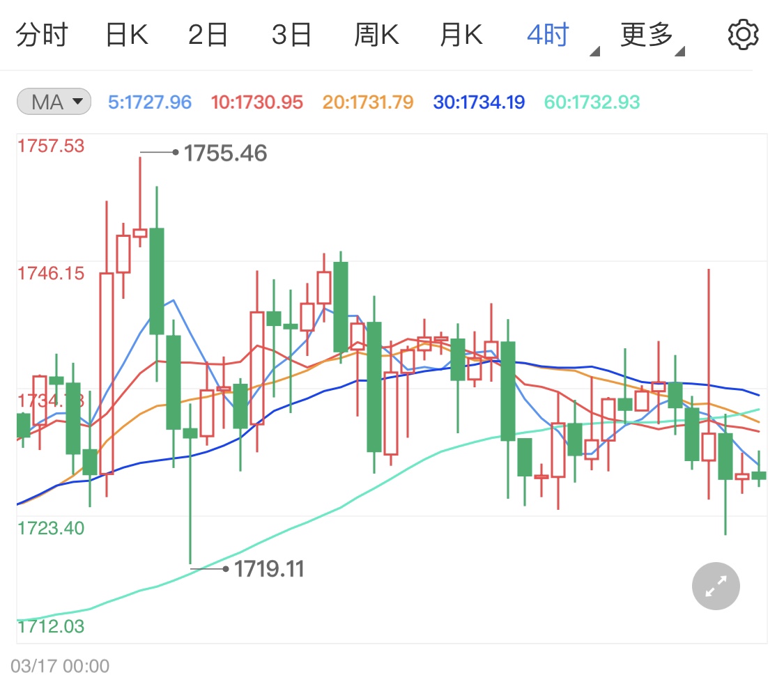Expand chart to fullscreen with arrows button
The height and width of the screenshot is (684, 784).
point(716,586)
